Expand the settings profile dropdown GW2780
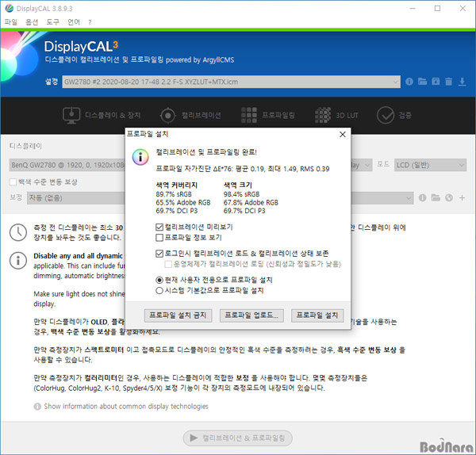The image size is (476, 455). [232, 82]
